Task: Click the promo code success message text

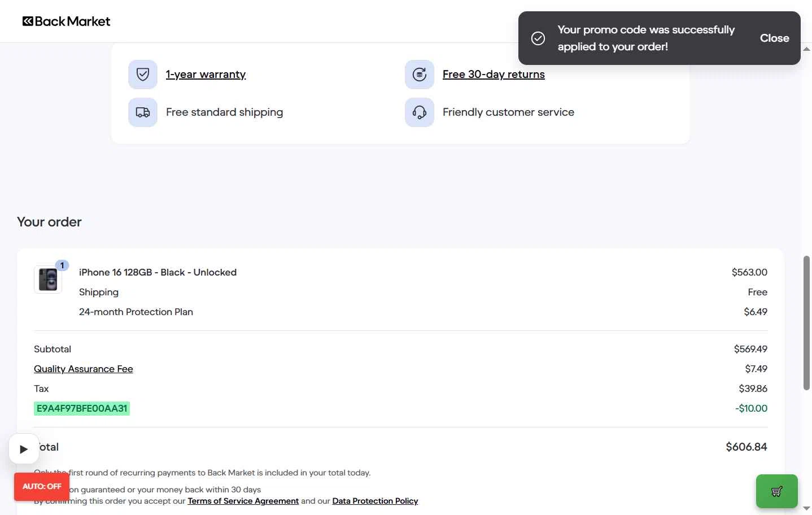Action: pos(646,38)
